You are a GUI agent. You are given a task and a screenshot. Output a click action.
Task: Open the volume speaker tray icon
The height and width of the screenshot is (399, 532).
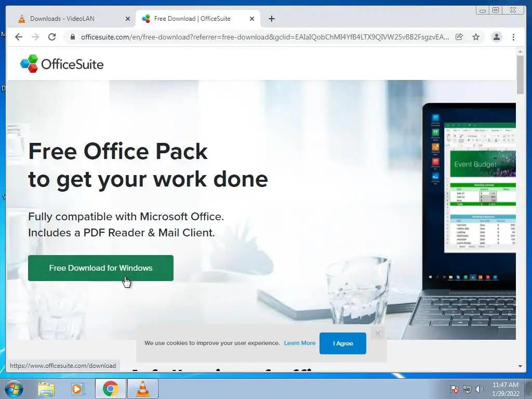[480, 389]
